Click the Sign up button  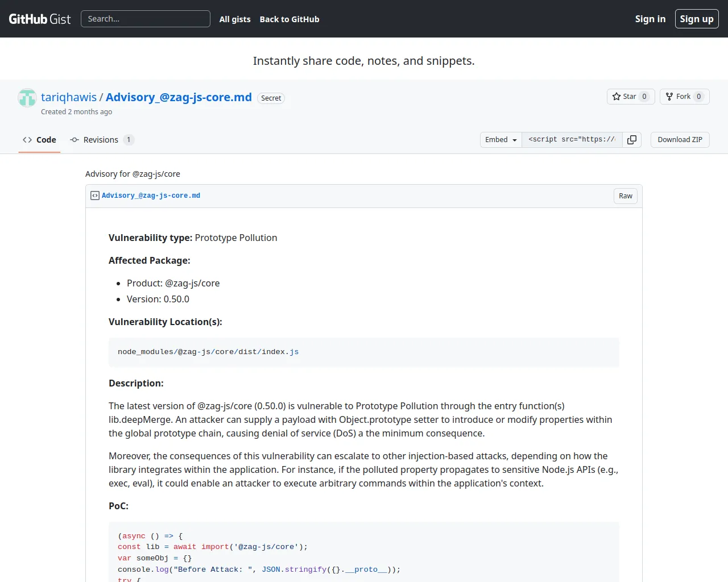tap(697, 19)
